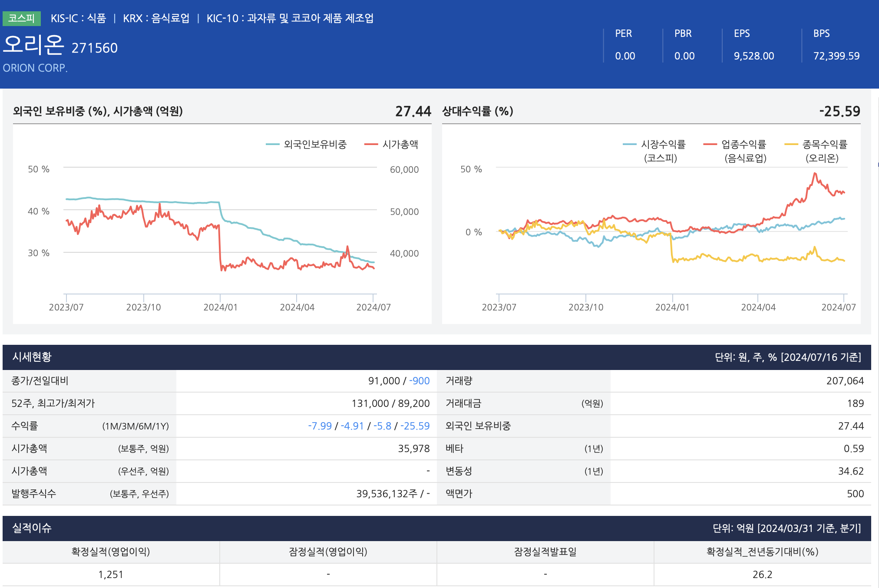Click the BPS value 72,399.59

(836, 56)
